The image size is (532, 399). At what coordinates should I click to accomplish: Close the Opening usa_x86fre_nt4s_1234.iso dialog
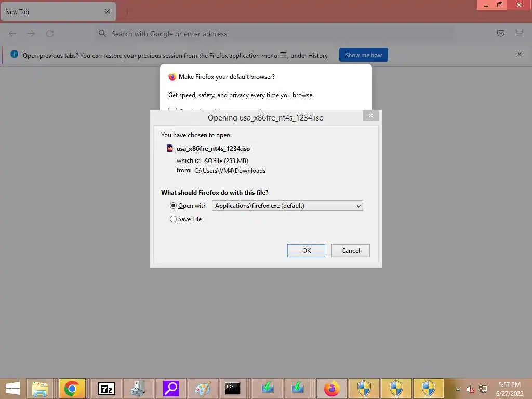[x=370, y=116]
